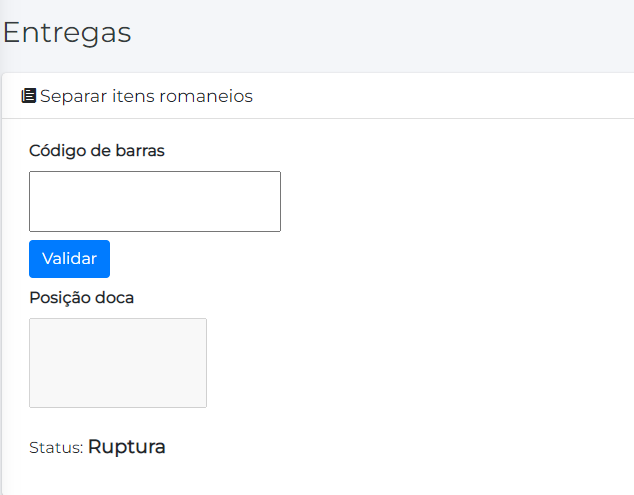Click the word romaneios in the card header
The width and height of the screenshot is (634, 495).
(x=209, y=96)
